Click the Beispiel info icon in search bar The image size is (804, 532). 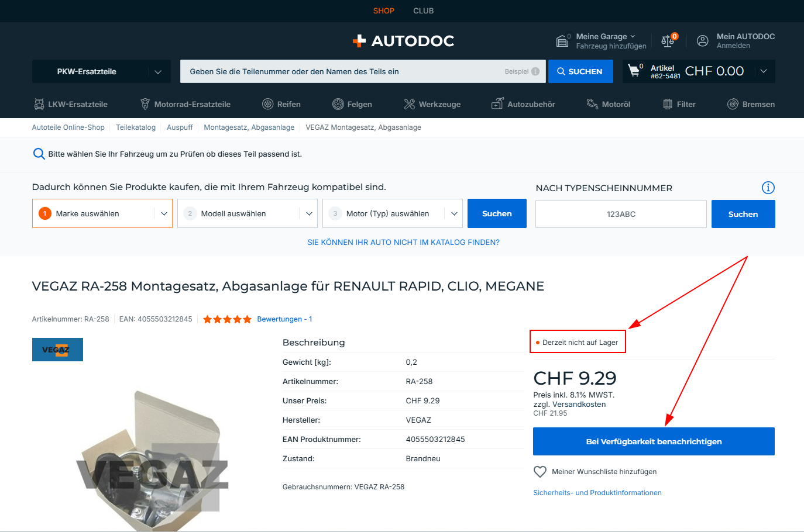click(535, 71)
